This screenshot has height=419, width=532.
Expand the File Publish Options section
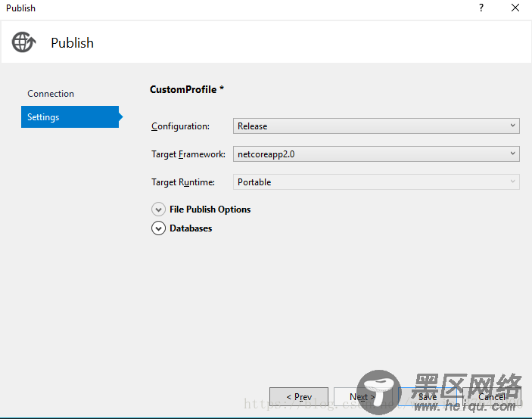pos(158,209)
